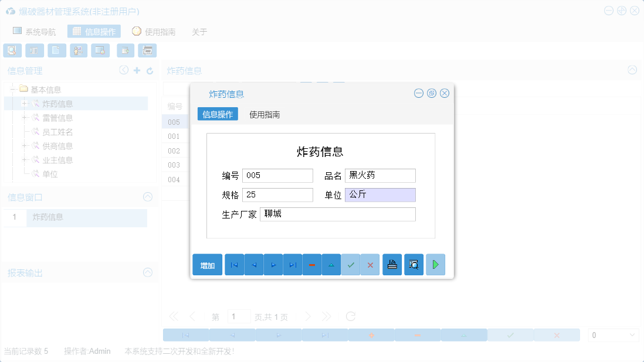Click the add plus icon in 信息管理 panel
644x362 pixels.
tap(136, 70)
